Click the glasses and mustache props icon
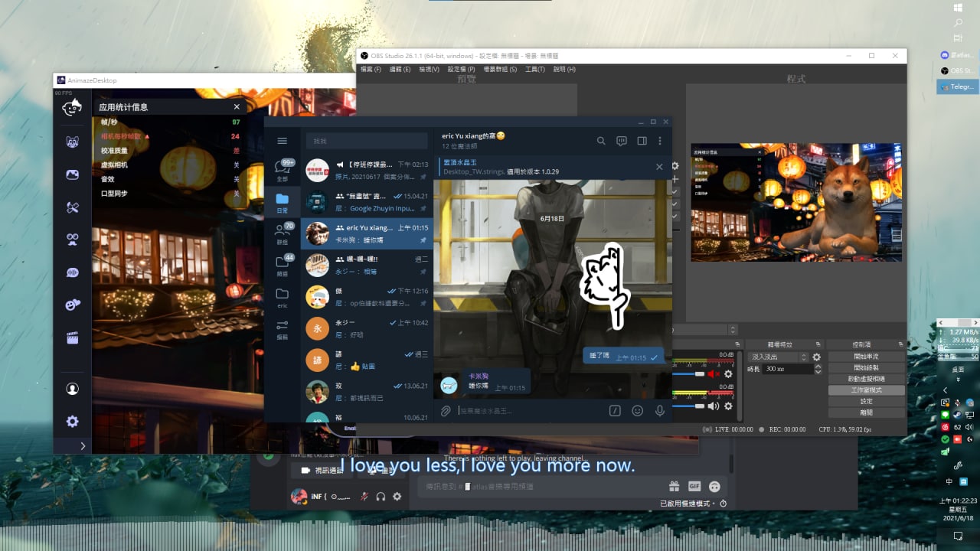 coord(72,240)
